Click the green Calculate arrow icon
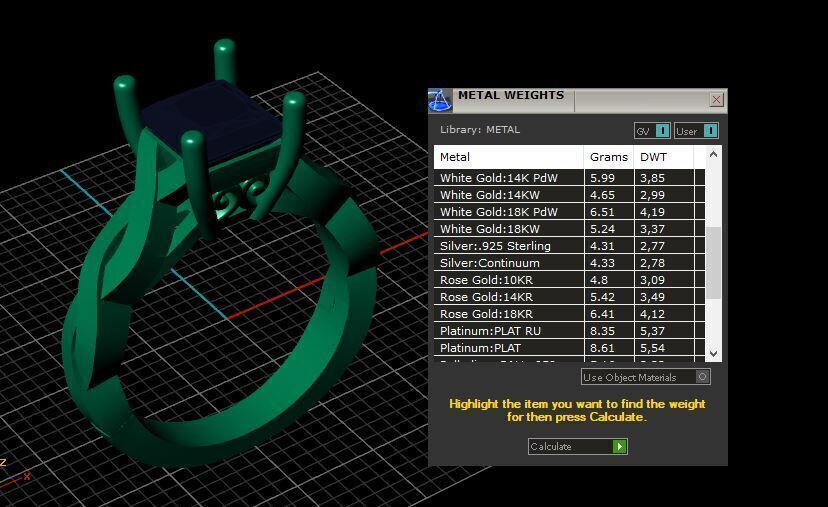This screenshot has width=828, height=507. [x=619, y=446]
